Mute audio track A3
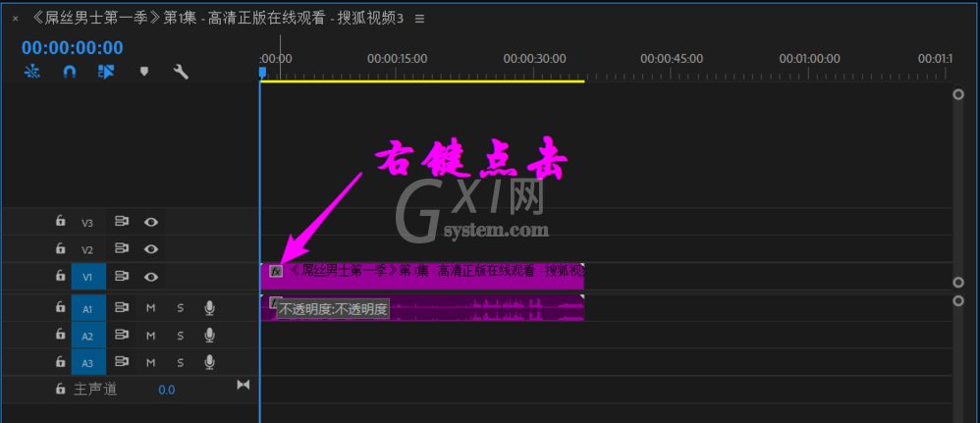Screen dimensions: 980x423 point(150,362)
